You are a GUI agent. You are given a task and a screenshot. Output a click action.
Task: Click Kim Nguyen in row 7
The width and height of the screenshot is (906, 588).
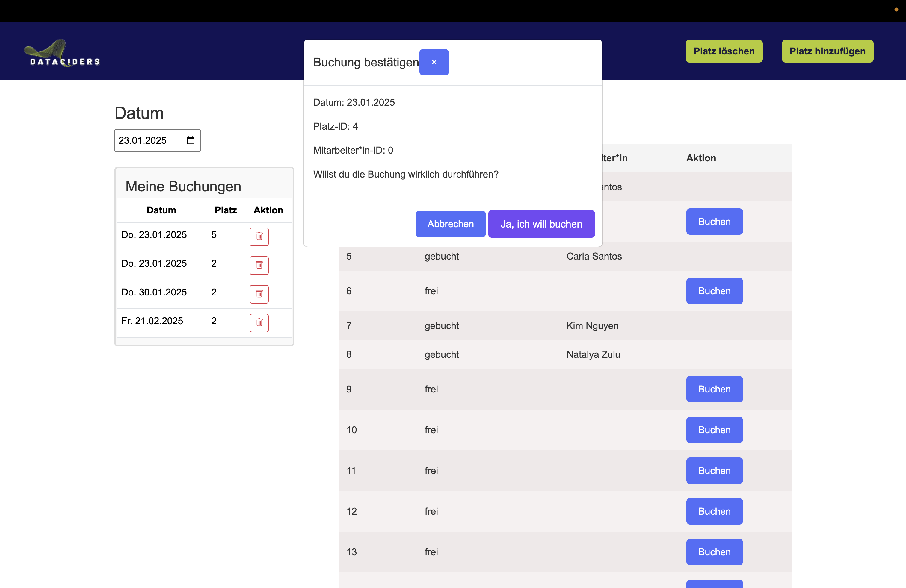(592, 325)
